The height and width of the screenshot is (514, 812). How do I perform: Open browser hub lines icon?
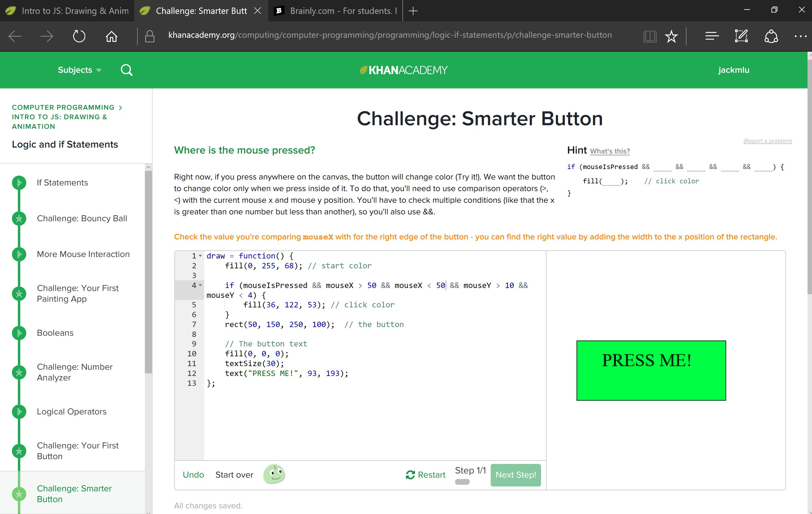[712, 36]
